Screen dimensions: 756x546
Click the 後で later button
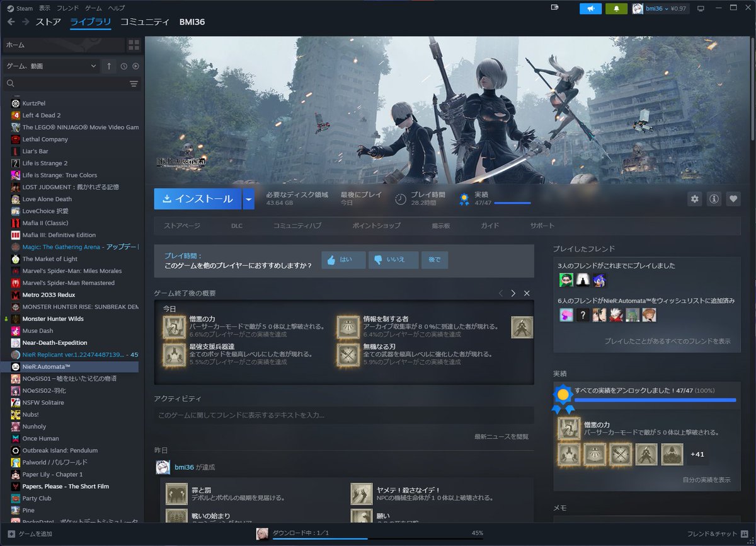435,260
